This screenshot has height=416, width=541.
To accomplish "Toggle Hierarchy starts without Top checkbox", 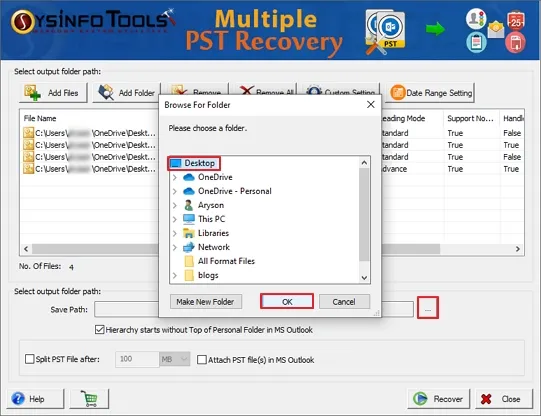I will point(99,330).
